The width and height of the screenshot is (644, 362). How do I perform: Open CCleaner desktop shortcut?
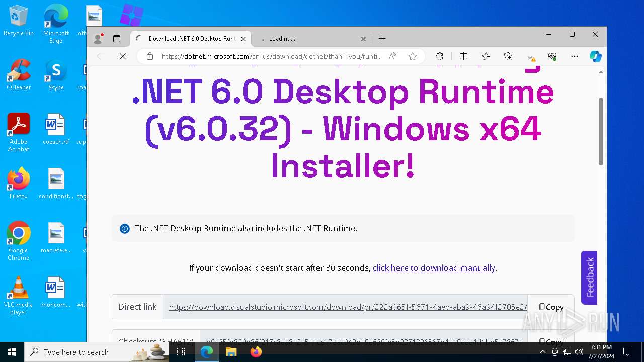(19, 75)
